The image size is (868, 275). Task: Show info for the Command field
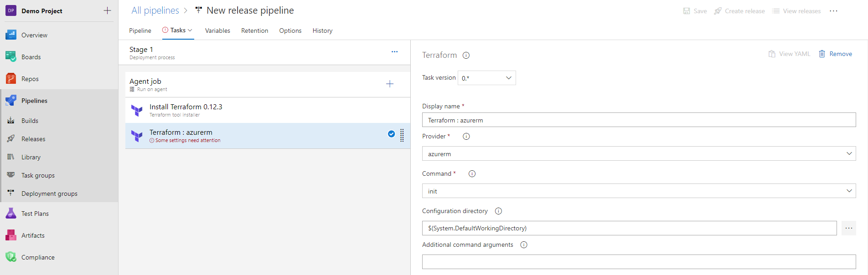pos(472,174)
